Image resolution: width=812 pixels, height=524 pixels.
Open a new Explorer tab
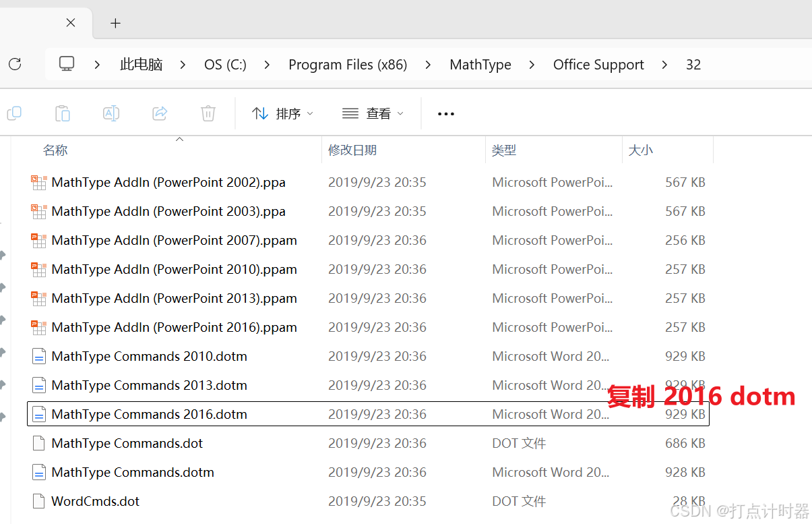[x=115, y=23]
